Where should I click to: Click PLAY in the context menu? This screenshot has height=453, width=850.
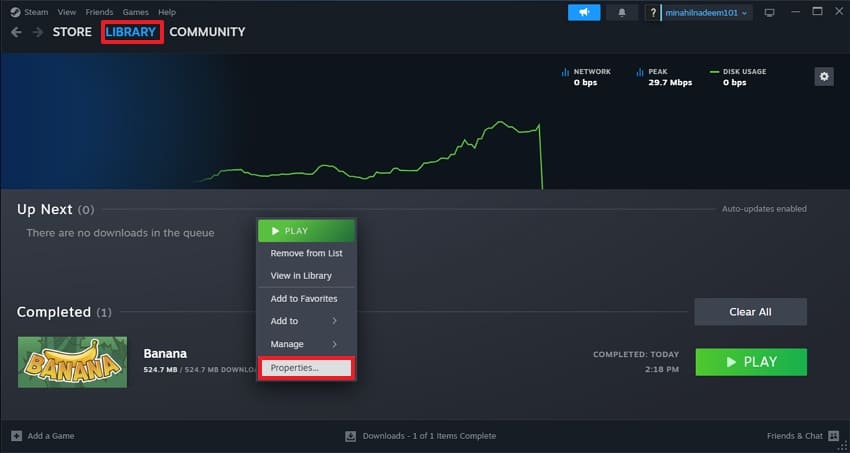(306, 231)
